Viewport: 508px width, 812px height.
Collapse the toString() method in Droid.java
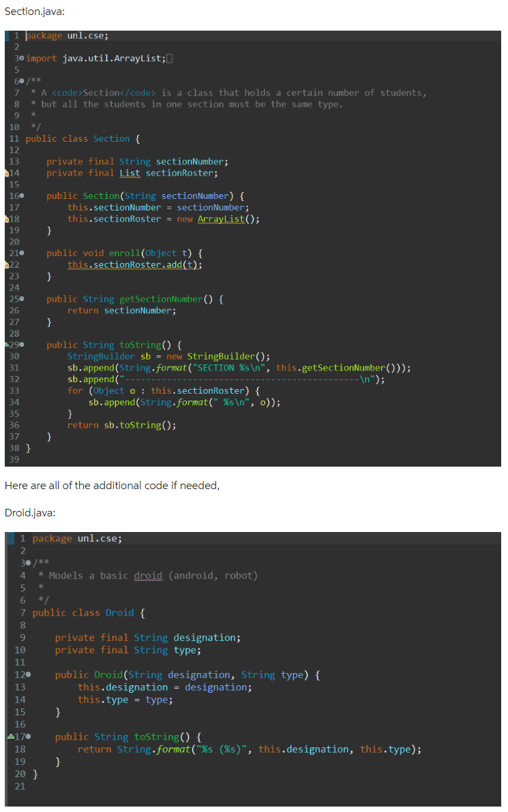(28, 736)
